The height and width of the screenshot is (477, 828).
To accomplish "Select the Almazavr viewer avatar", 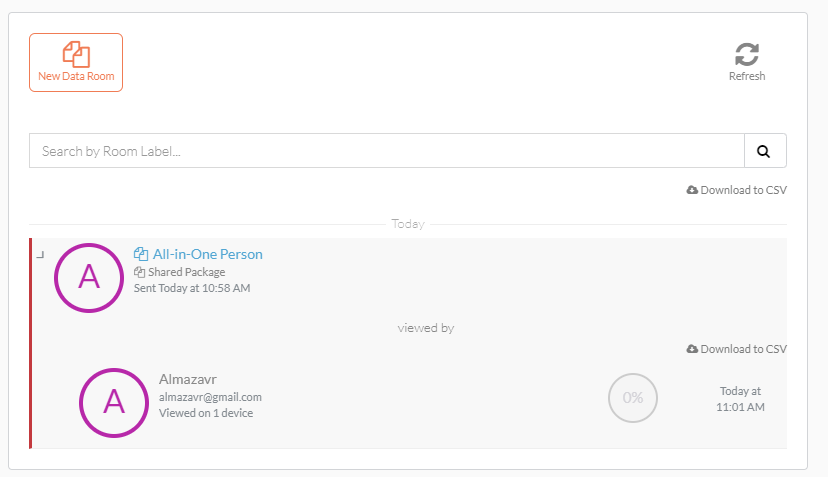I will tap(114, 403).
